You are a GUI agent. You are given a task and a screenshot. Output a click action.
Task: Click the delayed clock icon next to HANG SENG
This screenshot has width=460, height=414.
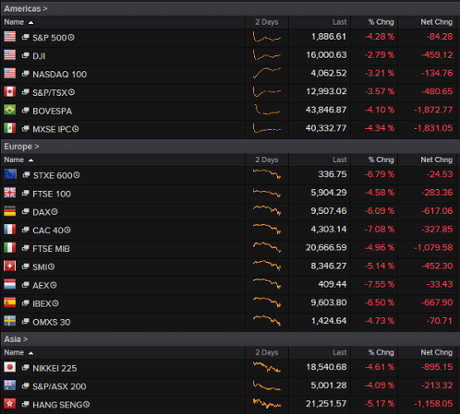tap(86, 405)
